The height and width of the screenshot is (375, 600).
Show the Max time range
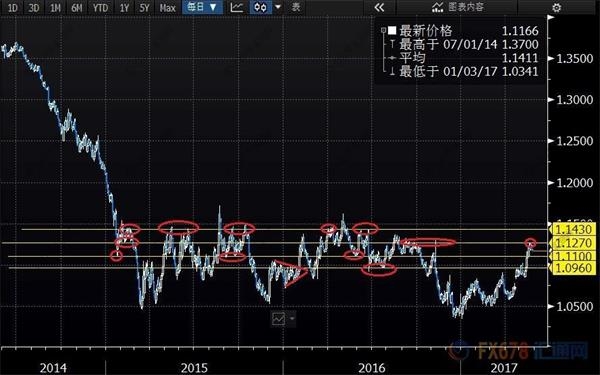pyautogui.click(x=167, y=7)
